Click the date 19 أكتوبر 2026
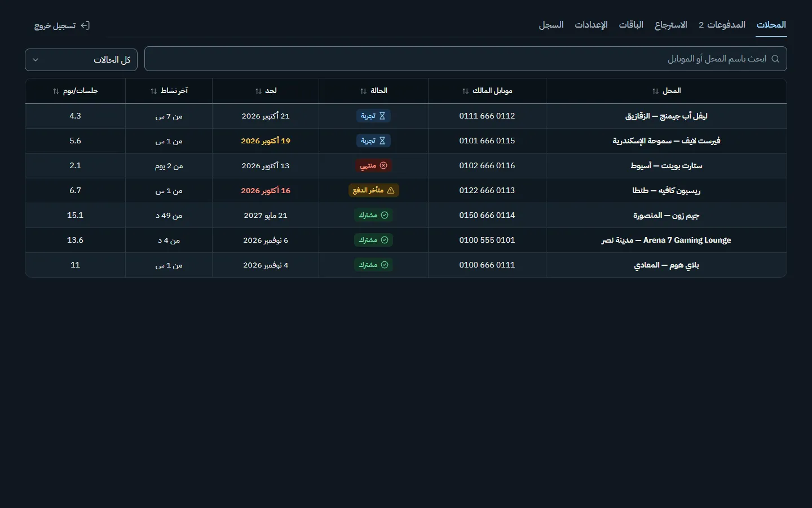The image size is (812, 508). pyautogui.click(x=266, y=141)
